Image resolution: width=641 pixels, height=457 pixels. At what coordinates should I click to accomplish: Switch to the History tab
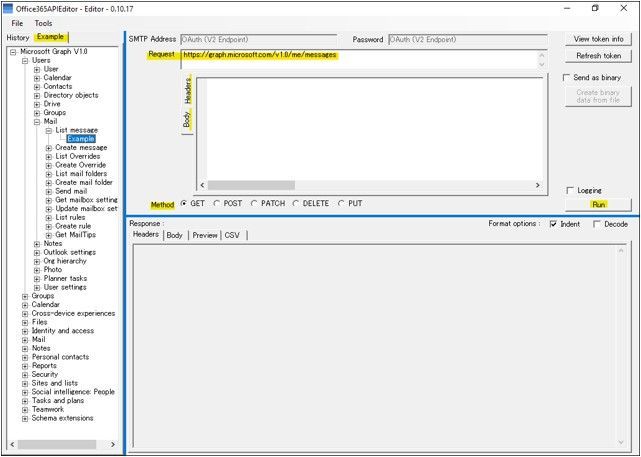tap(18, 38)
